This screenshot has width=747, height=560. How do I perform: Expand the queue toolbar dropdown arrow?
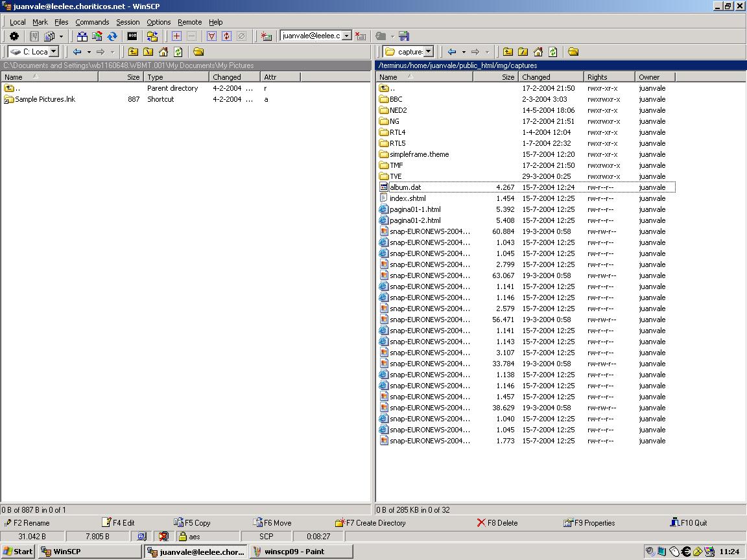(61, 36)
